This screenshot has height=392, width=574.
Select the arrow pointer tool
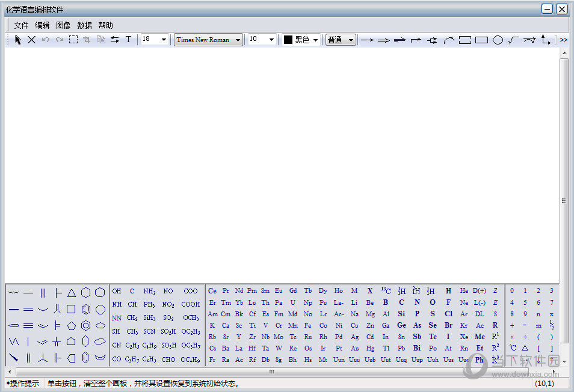(18, 40)
